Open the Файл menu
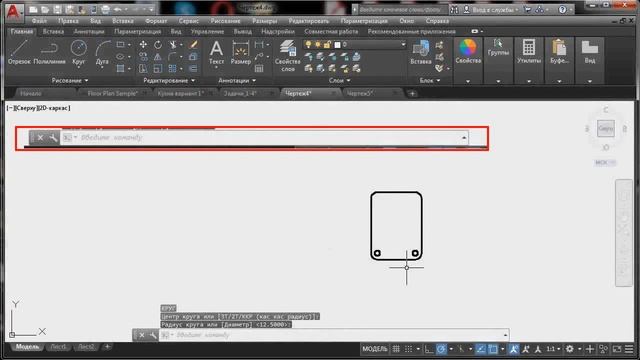The width and height of the screenshot is (640, 360). [x=39, y=21]
